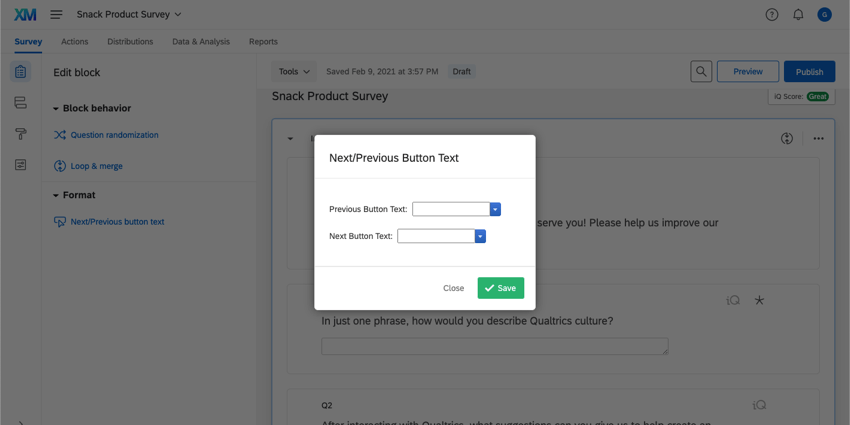
Task: Select the survey builder clipboard icon
Action: [20, 72]
